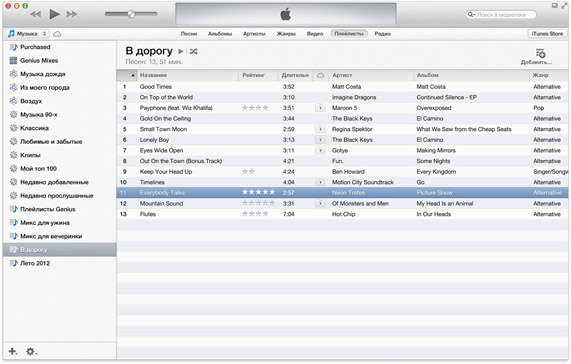Click the mini player icon at the top right
The width and height of the screenshot is (571, 364).
[555, 6]
